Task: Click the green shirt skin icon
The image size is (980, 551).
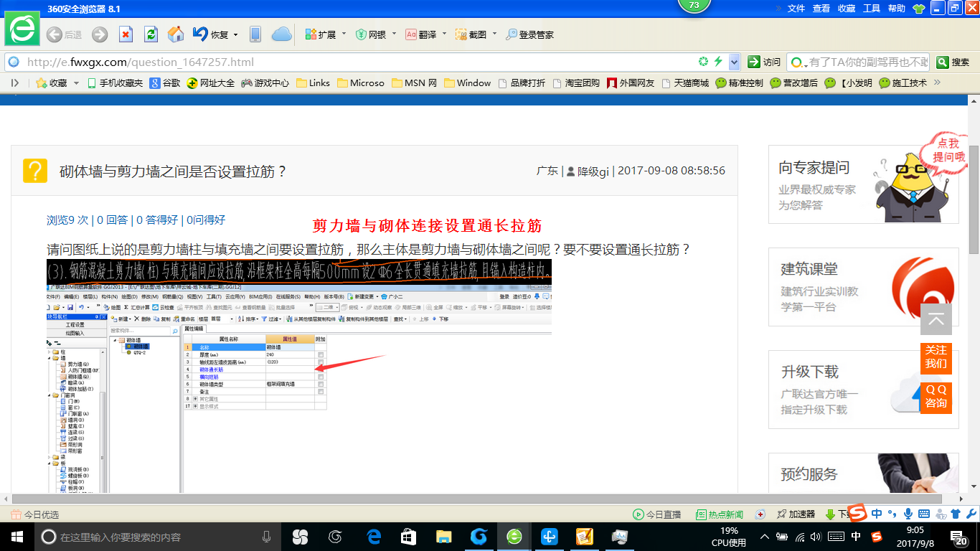Action: [920, 9]
